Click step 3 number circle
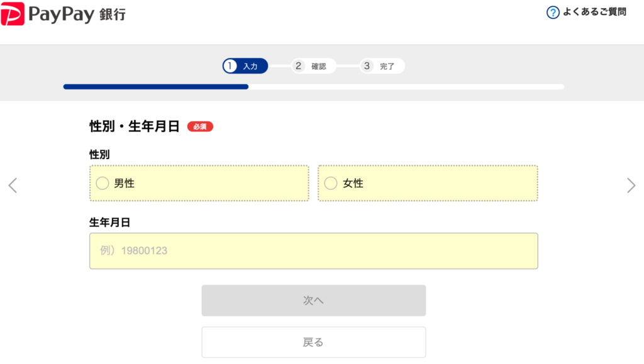This screenshot has width=644, height=364. point(367,66)
